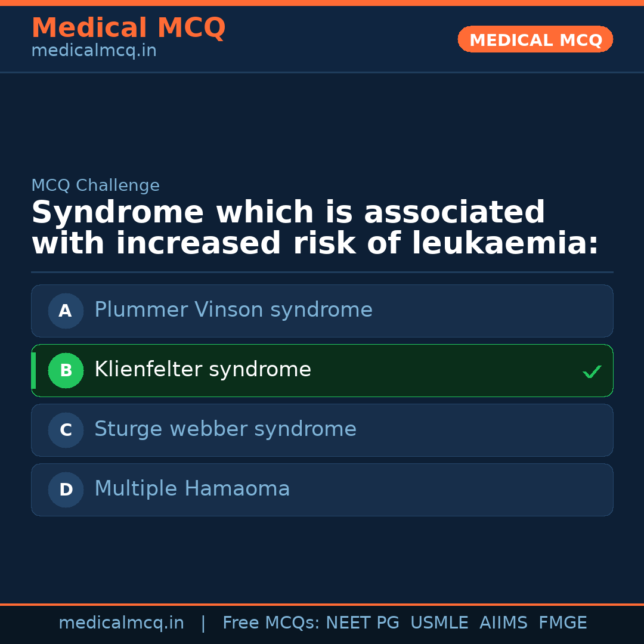This screenshot has width=644, height=644.
Task: Click the MCQ Challenge label
Action: 95,185
